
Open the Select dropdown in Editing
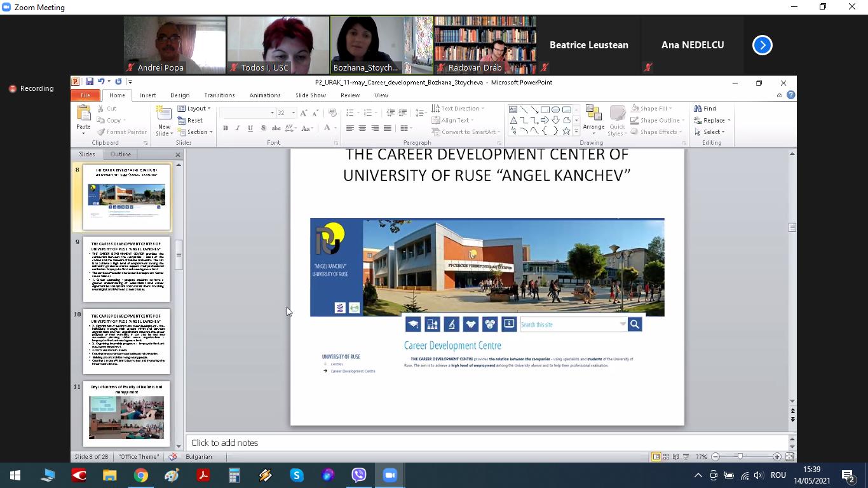(x=709, y=132)
